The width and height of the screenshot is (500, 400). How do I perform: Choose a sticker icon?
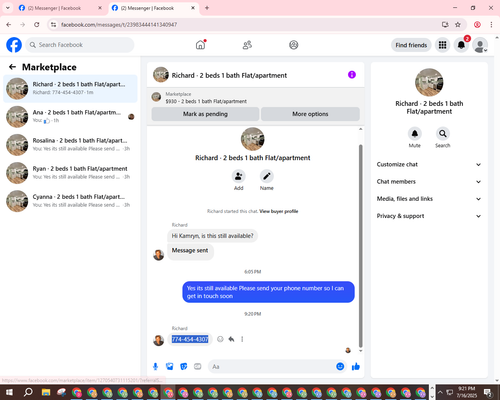click(184, 367)
